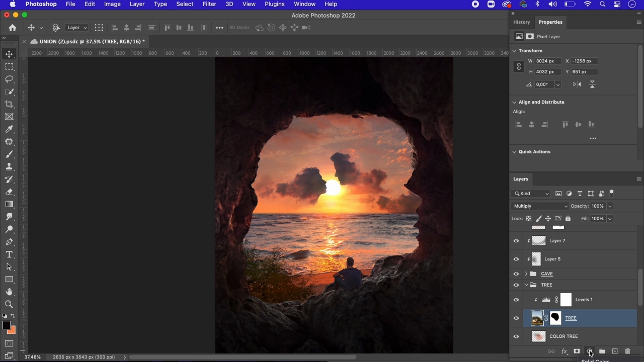Open the Multiply blend mode dropdown
Viewport: 644px width, 362px height.
point(540,206)
